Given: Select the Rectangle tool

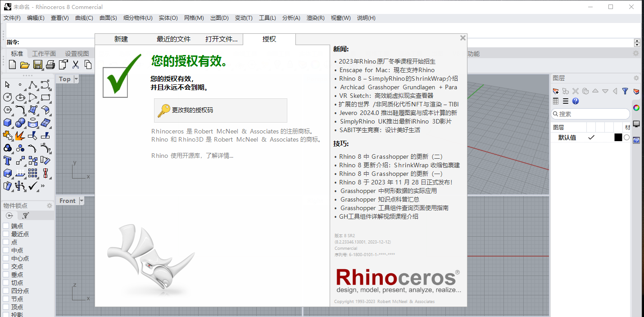Looking at the screenshot, I should pos(45,97).
